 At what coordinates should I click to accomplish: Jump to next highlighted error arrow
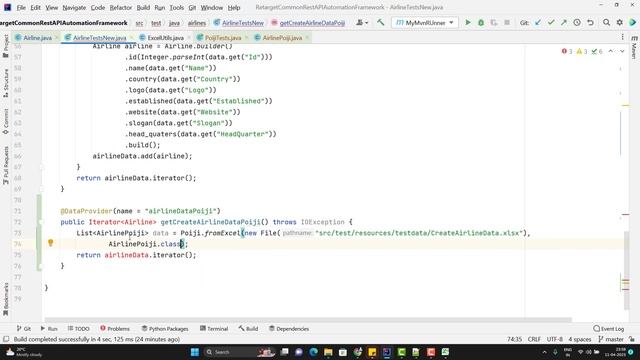click(622, 51)
